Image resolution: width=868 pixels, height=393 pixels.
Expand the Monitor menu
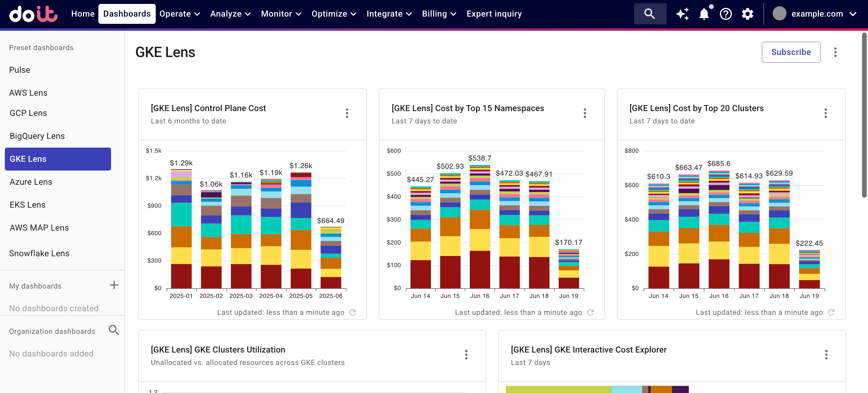(x=281, y=14)
